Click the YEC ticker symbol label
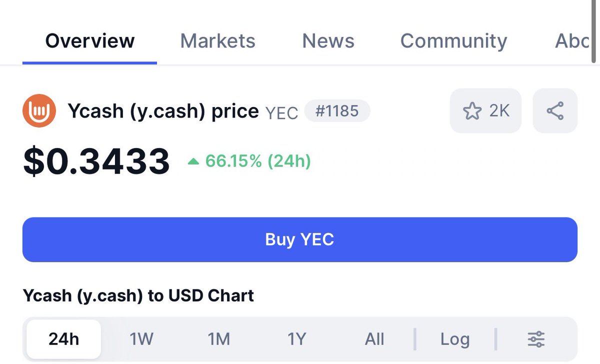This screenshot has height=364, width=600. (x=281, y=112)
